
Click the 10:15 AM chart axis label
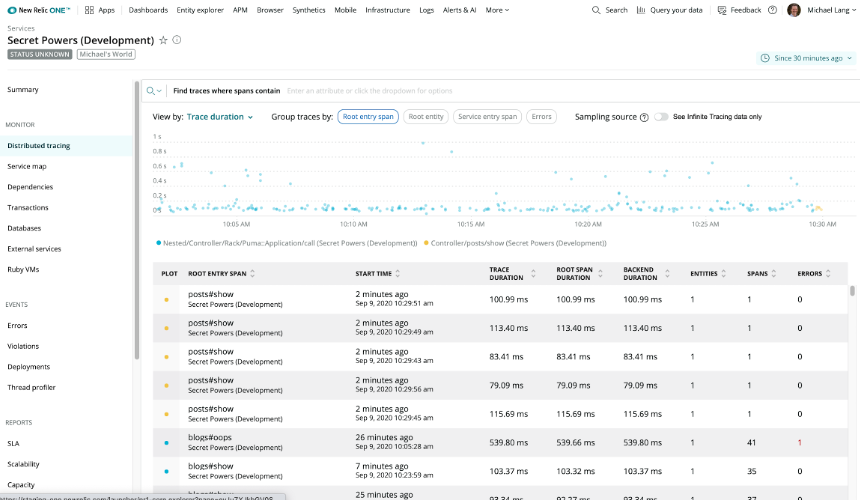pyautogui.click(x=471, y=224)
